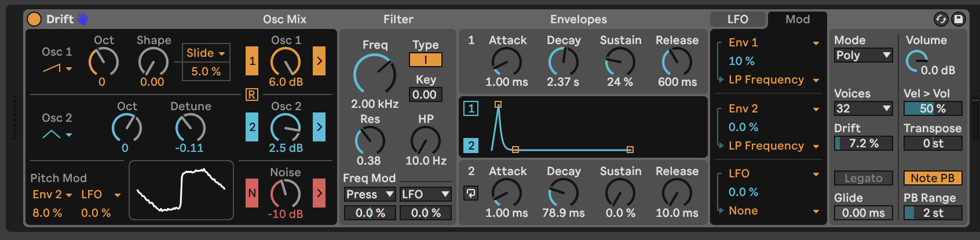The width and height of the screenshot is (980, 240).
Task: Open the None mod target dropdown
Action: [x=774, y=210]
